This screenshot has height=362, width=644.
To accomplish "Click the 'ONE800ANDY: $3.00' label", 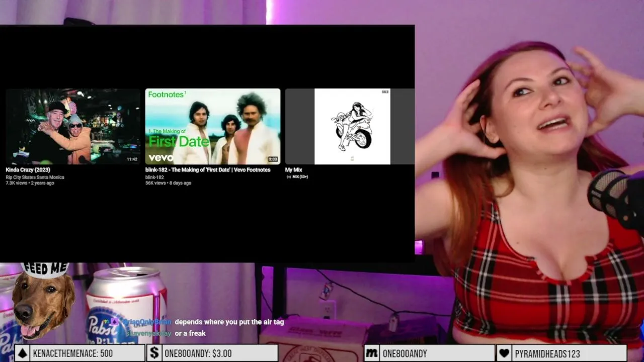I will 198,353.
